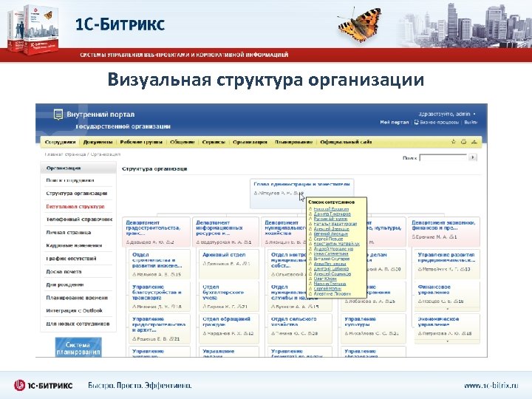Viewport: 532px width, 399px height.
Task: Open Отдел обращений граждан title link
Action: click(226, 321)
